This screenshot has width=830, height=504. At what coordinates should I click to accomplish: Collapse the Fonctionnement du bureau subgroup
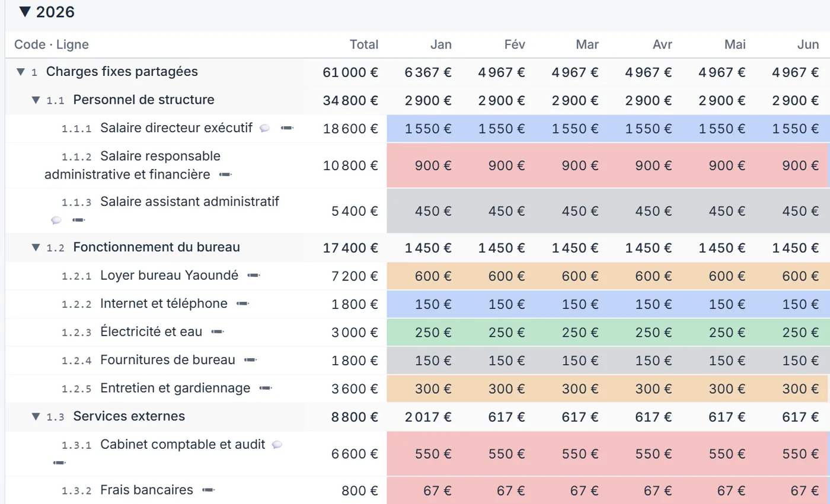pos(36,248)
